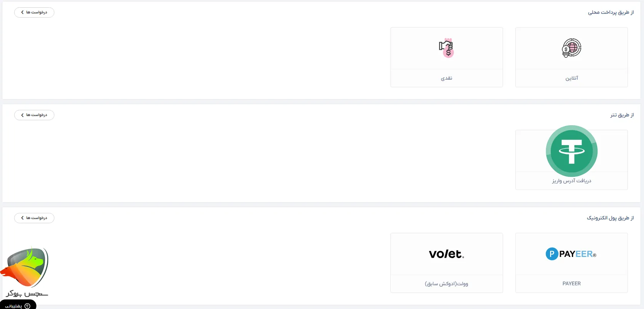Expand درخواست ها chevron in electronic money section
Viewport: 644px width, 309px height.
point(23,218)
